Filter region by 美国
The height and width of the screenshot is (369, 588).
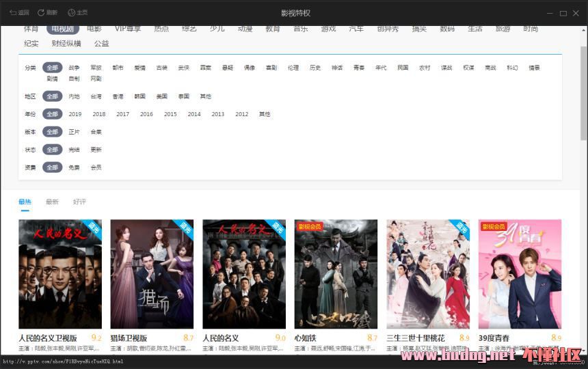point(161,96)
